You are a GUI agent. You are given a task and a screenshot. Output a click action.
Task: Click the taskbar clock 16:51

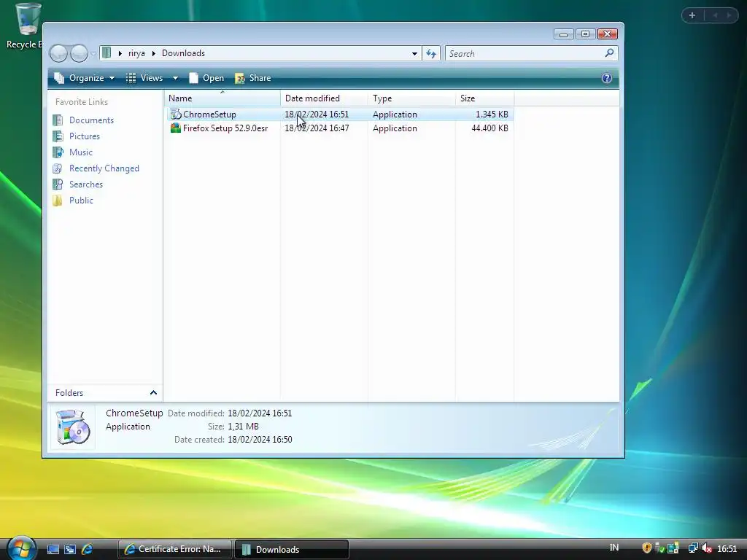pos(727,549)
